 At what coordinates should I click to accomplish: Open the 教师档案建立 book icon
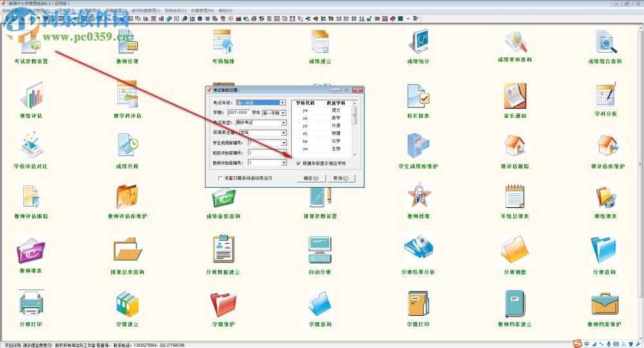click(515, 304)
